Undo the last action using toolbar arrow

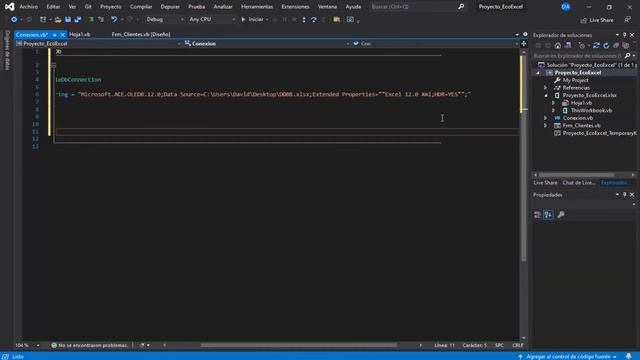[114, 19]
